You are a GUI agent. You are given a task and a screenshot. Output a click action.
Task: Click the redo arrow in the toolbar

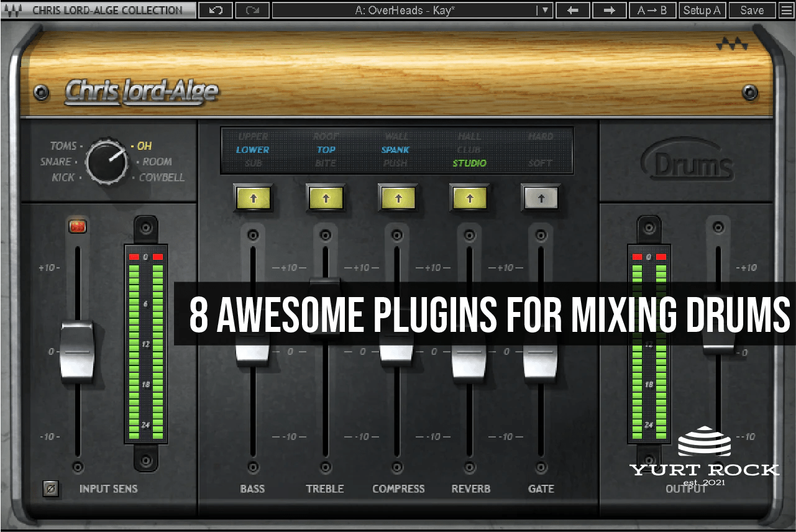coord(252,10)
